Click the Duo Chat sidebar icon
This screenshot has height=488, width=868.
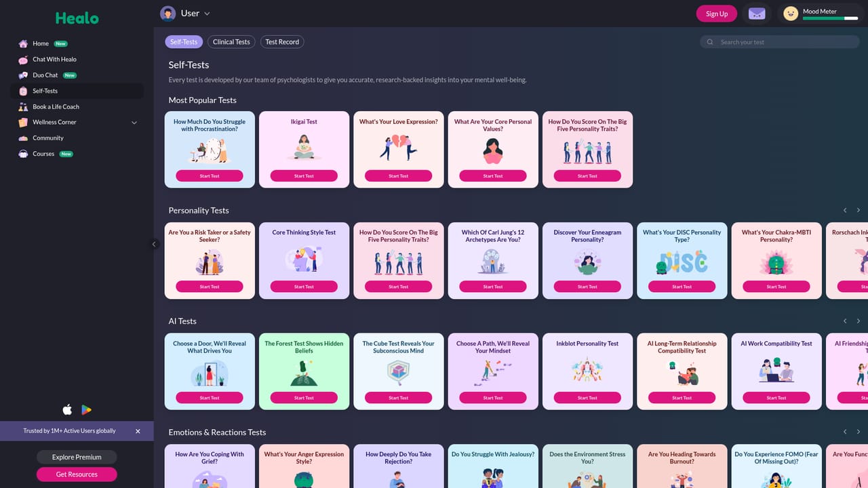23,75
